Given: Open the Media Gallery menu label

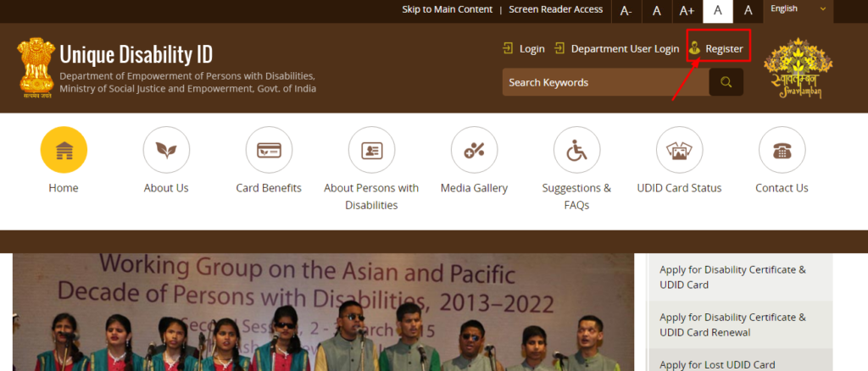Looking at the screenshot, I should [475, 188].
